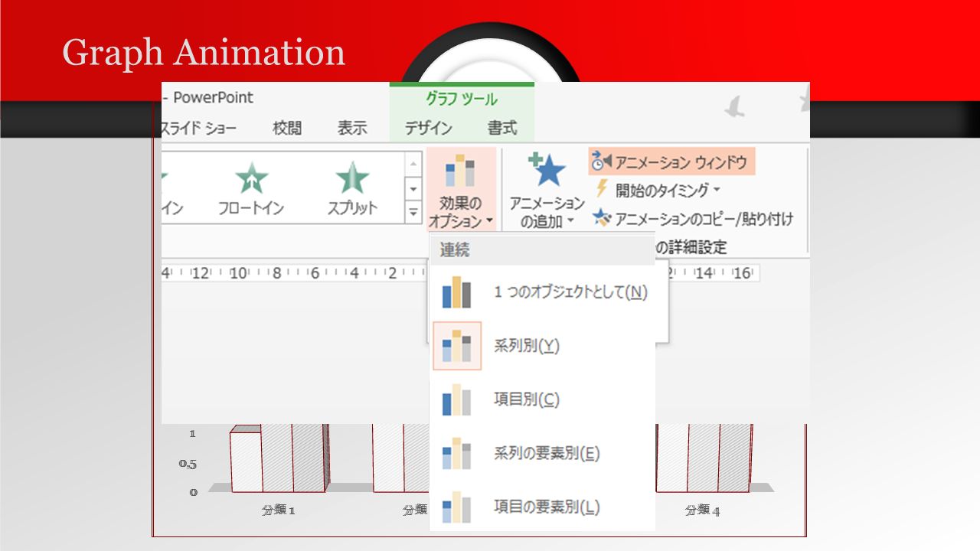
Task: Click the 分類 4 chart axis label
Action: click(x=703, y=510)
